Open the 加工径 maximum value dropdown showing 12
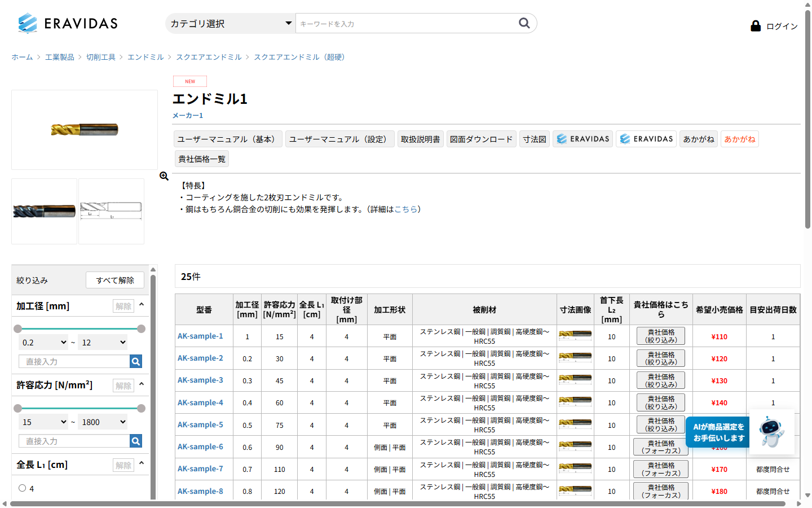This screenshot has height=508, width=812. coord(103,342)
